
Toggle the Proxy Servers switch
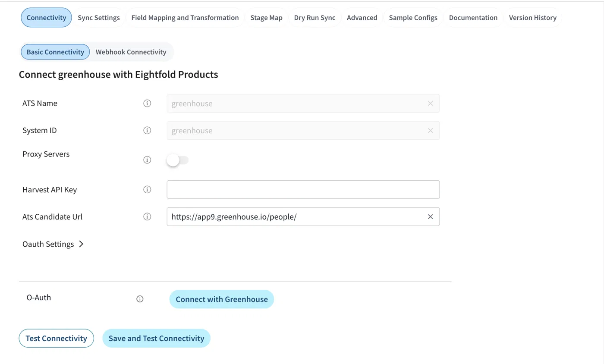pos(178,160)
